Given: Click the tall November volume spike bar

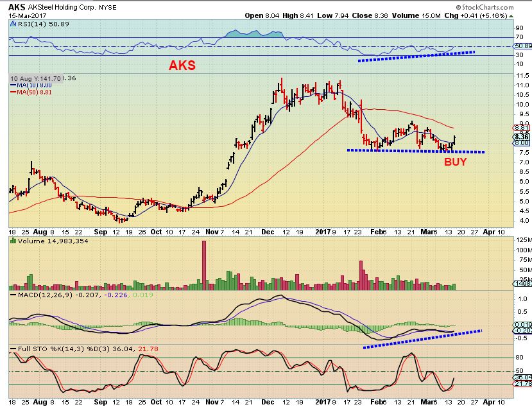Looking at the screenshot, I should tap(204, 264).
